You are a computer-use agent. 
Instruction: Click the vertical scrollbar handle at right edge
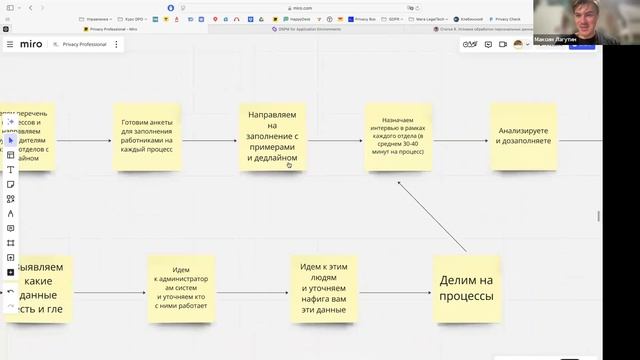[599, 216]
